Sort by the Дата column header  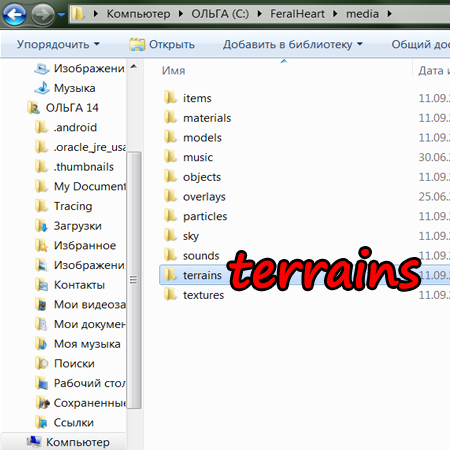pyautogui.click(x=434, y=71)
